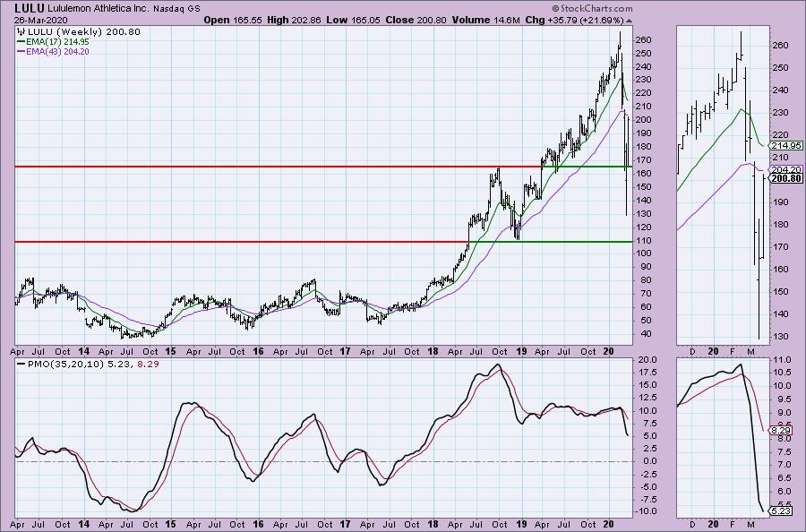Click the 260 price axis label on main chart
The image size is (806, 532).
pos(644,40)
